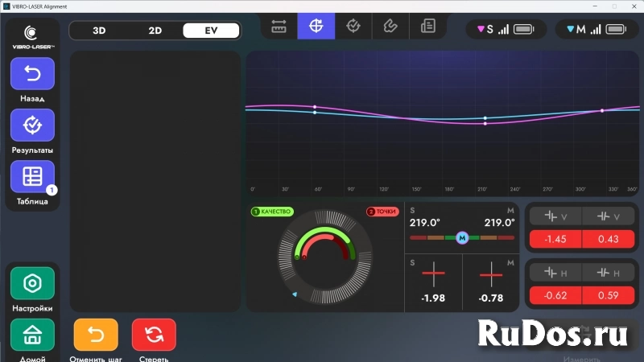This screenshot has height=362, width=644.
Task: Open the dimensions ruler step icon
Action: click(279, 27)
